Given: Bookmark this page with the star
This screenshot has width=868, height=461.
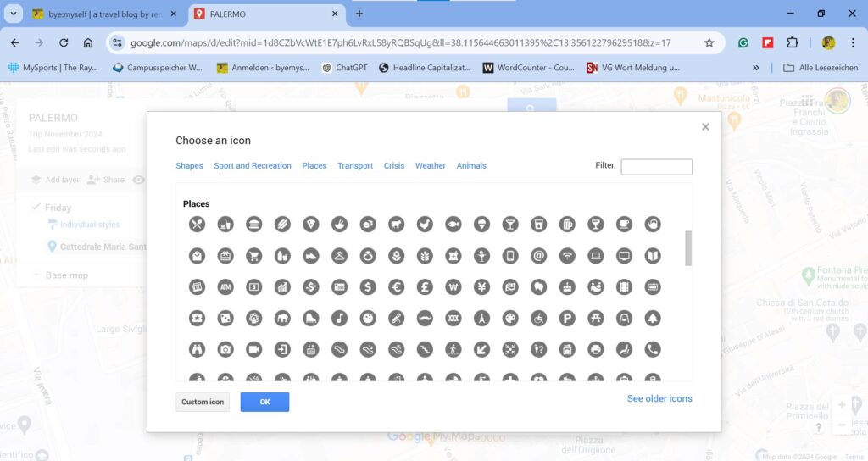Looking at the screenshot, I should (x=709, y=42).
